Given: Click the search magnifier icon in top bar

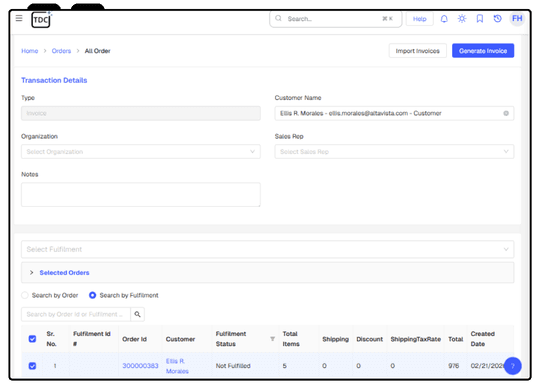Looking at the screenshot, I should click(278, 18).
